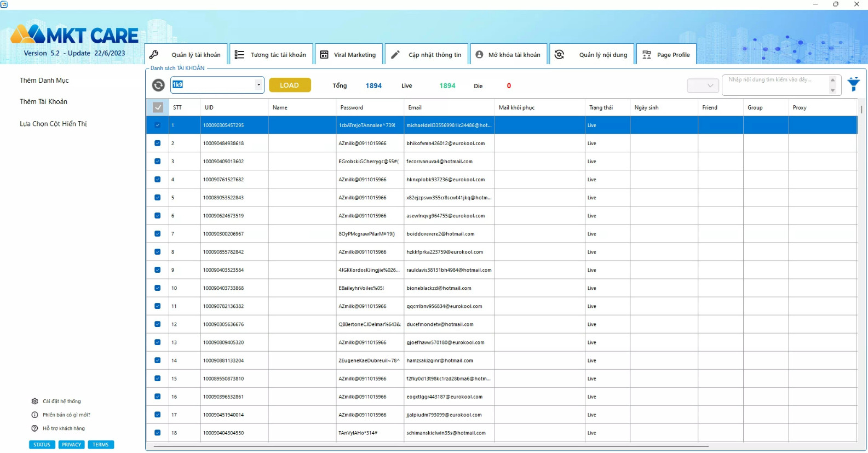This screenshot has width=868, height=453.
Task: Click the user icon for Mở khóa tài khoản
Action: point(479,54)
